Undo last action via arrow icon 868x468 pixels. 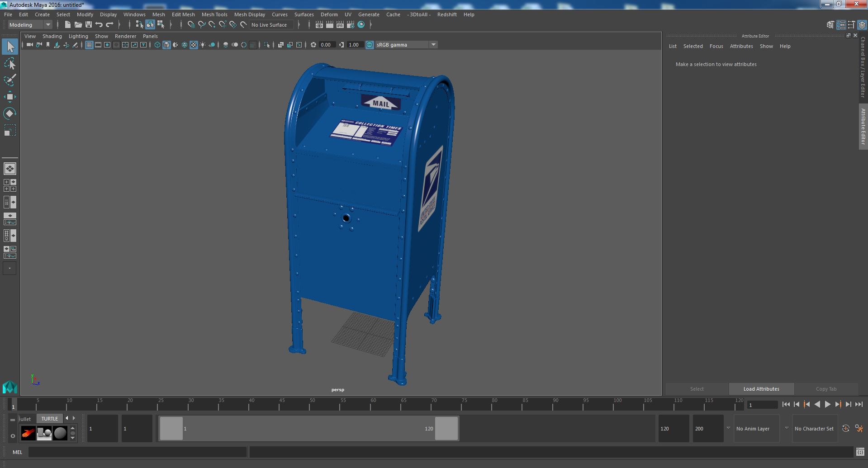coord(99,25)
